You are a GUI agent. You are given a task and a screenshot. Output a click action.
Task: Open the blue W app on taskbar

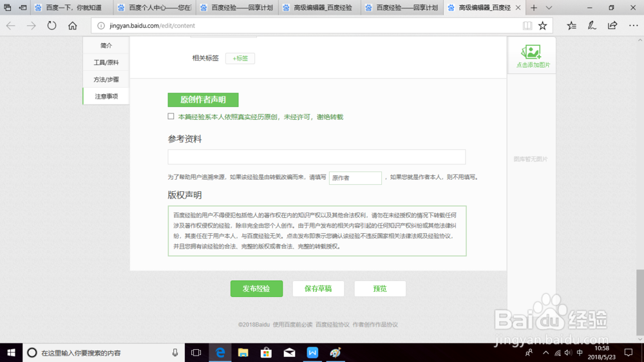tap(312, 352)
